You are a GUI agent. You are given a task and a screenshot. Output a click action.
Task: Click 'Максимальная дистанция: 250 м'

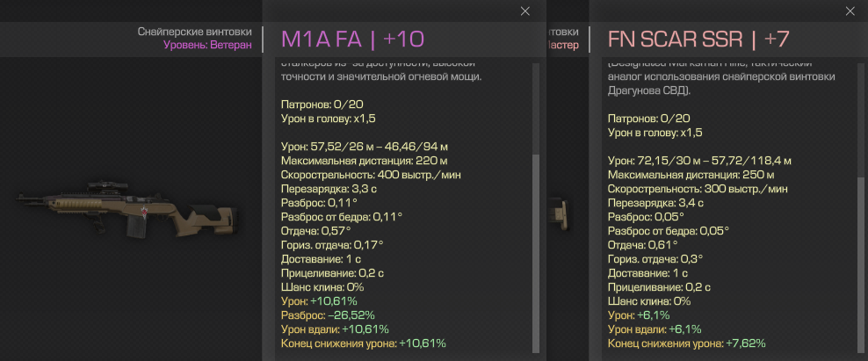(x=691, y=175)
